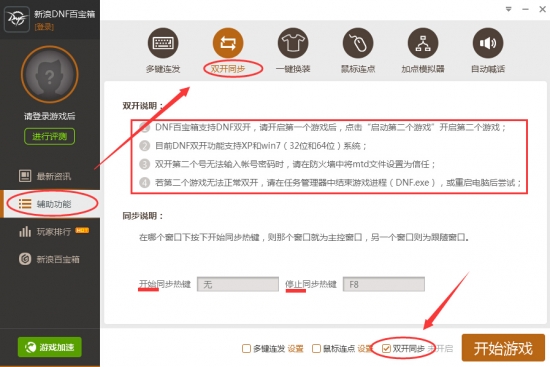Screen dimensions: 550x367
Task: Select 辅助功能 in the sidebar
Action: 50,204
